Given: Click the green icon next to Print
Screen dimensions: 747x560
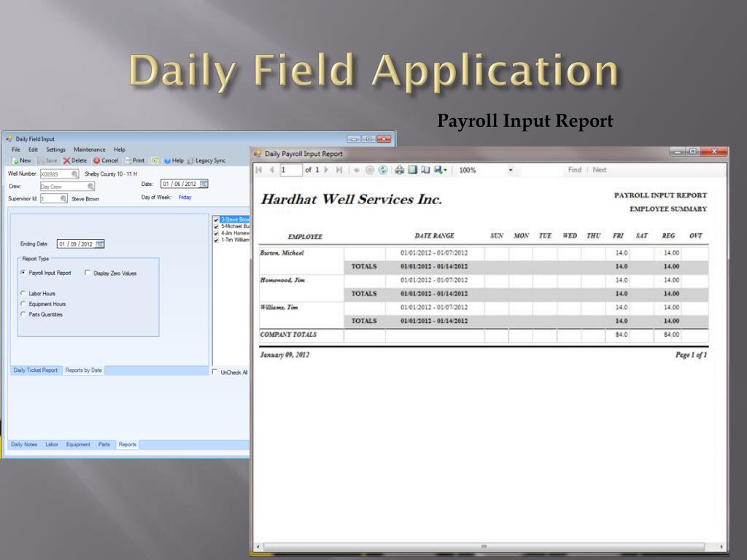Looking at the screenshot, I should point(155,160).
